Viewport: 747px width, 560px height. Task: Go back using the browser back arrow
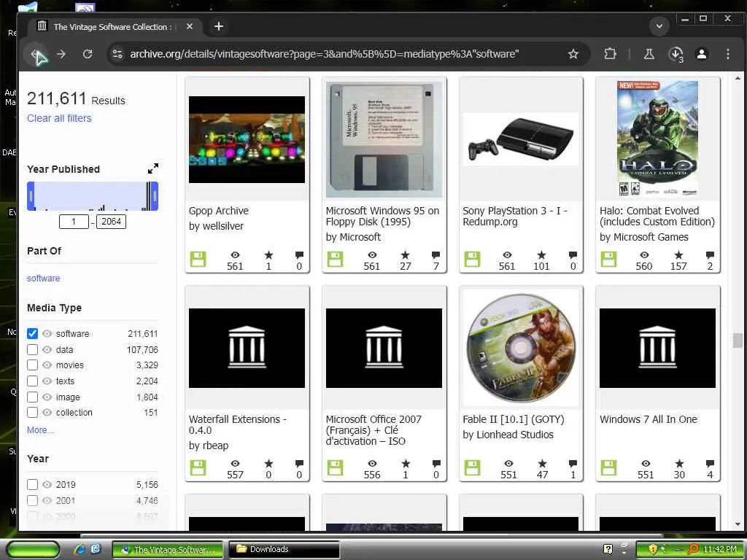click(36, 54)
